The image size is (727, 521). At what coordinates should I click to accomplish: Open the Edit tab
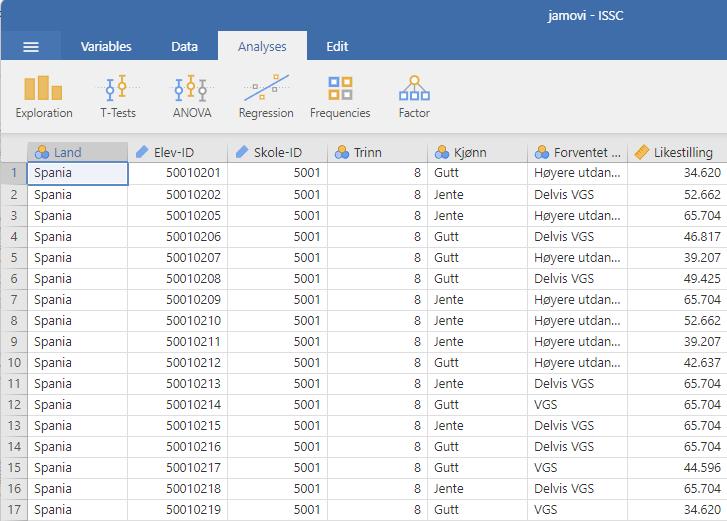(337, 47)
